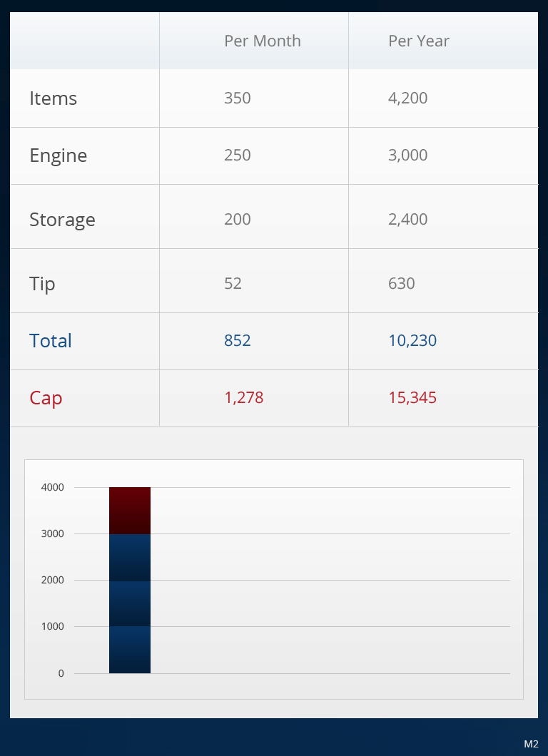Select the Tip row label
This screenshot has width=548, height=756.
click(x=42, y=284)
